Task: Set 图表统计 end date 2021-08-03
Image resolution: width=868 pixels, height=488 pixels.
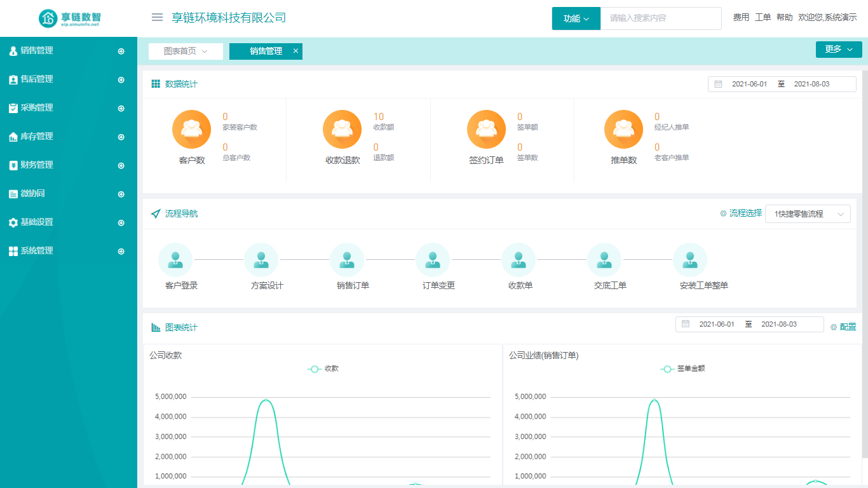Action: click(779, 324)
